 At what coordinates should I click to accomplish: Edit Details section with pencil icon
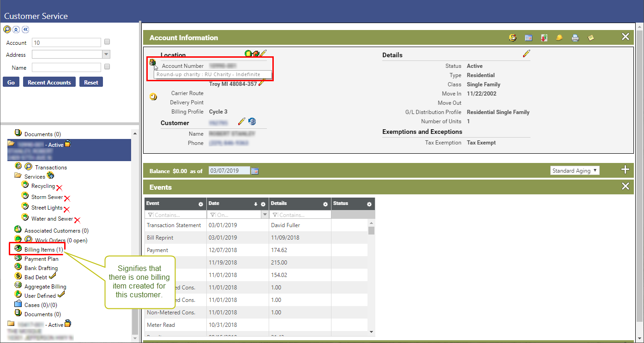click(526, 54)
